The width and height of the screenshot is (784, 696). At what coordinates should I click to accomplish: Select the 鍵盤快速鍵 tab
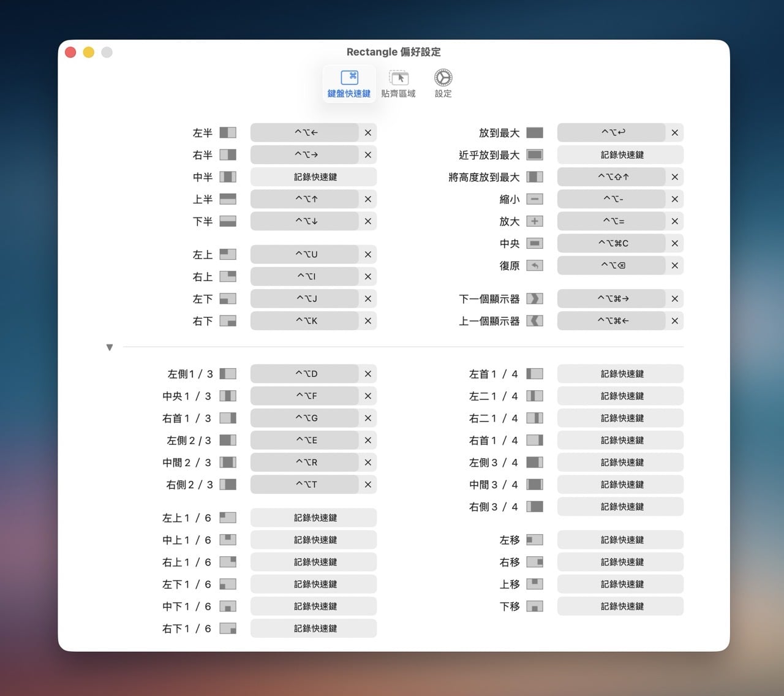[x=349, y=84]
